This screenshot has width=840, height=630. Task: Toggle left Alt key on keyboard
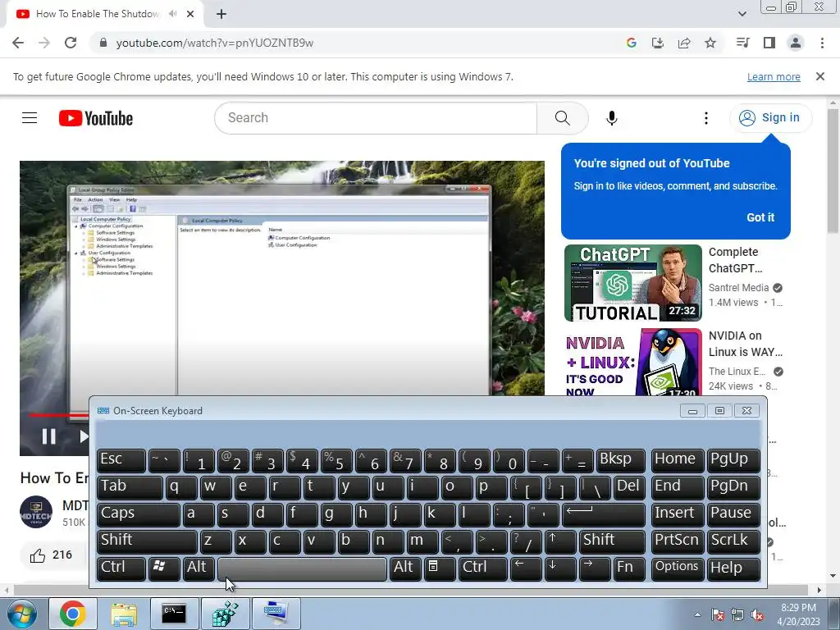(199, 569)
